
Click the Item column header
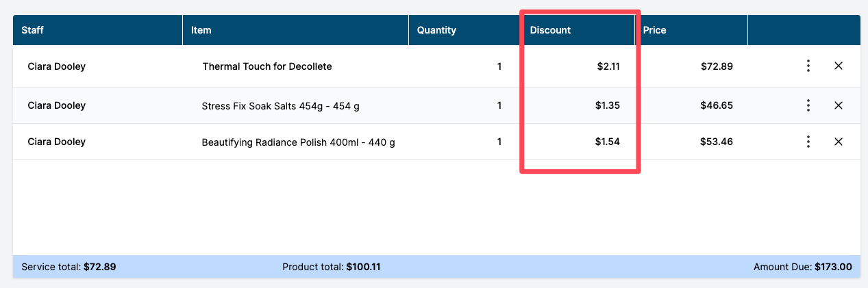coord(295,30)
